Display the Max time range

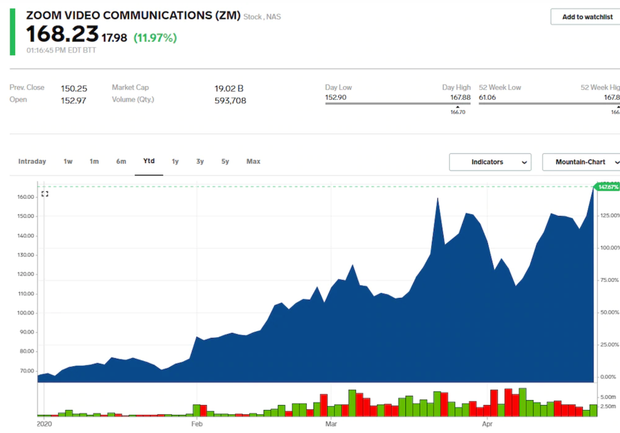(x=253, y=161)
